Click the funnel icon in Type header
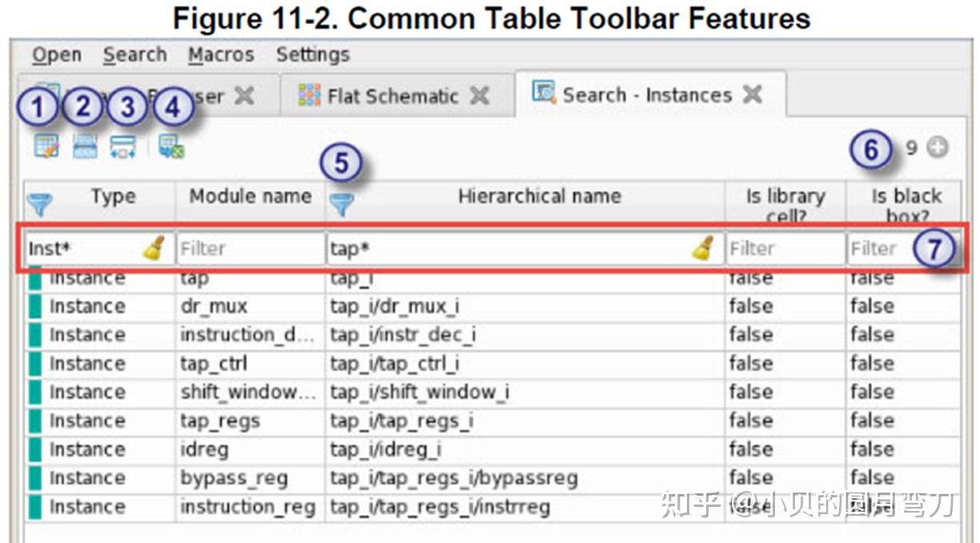Image resolution: width=980 pixels, height=543 pixels. (x=38, y=206)
